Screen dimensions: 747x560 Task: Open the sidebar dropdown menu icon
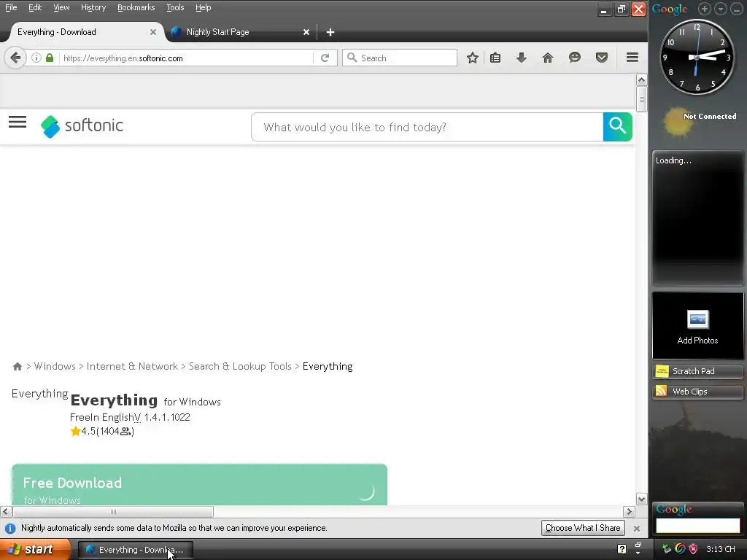721,9
